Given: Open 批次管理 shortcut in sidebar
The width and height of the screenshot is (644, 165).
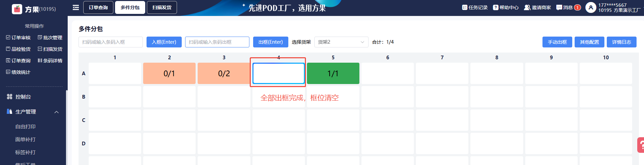Looking at the screenshot, I should click(x=50, y=38).
